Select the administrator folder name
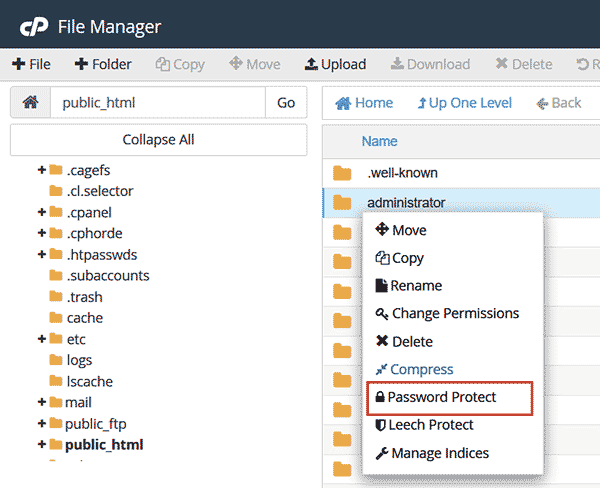The width and height of the screenshot is (600, 488). (406, 202)
